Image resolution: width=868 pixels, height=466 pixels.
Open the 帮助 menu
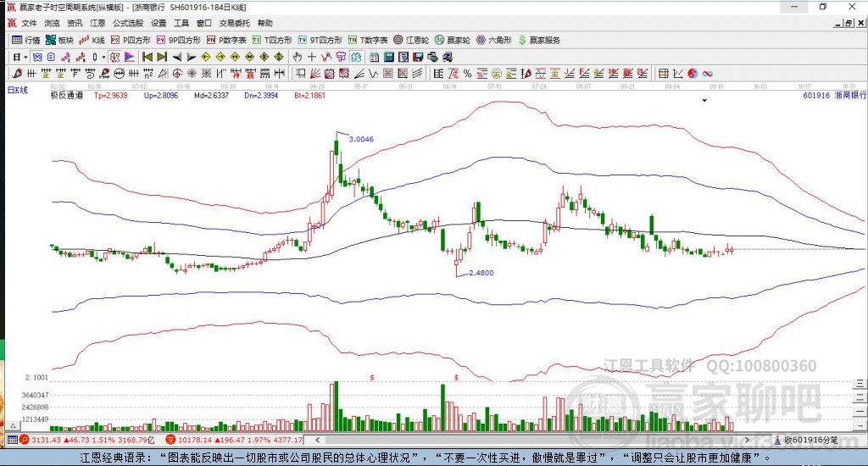[264, 23]
